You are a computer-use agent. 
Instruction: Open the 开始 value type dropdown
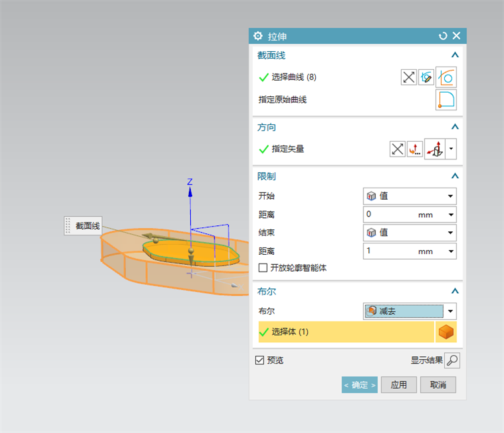click(x=410, y=196)
